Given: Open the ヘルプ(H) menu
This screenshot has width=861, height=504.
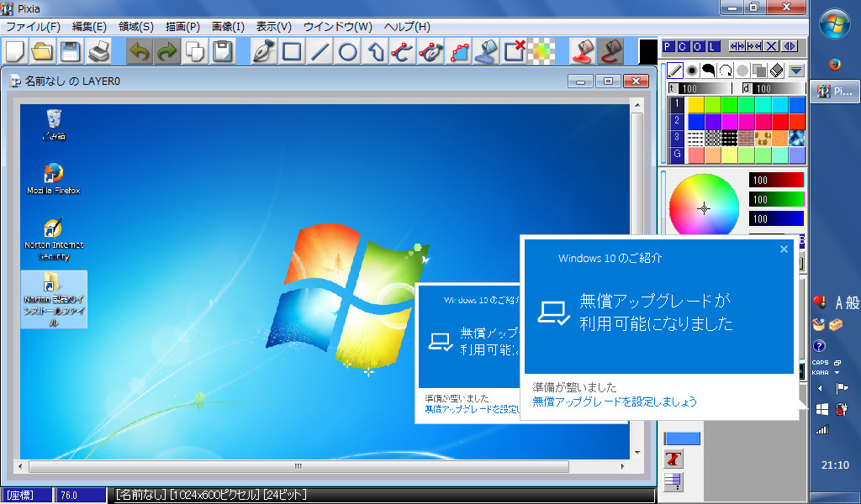Looking at the screenshot, I should (x=407, y=26).
